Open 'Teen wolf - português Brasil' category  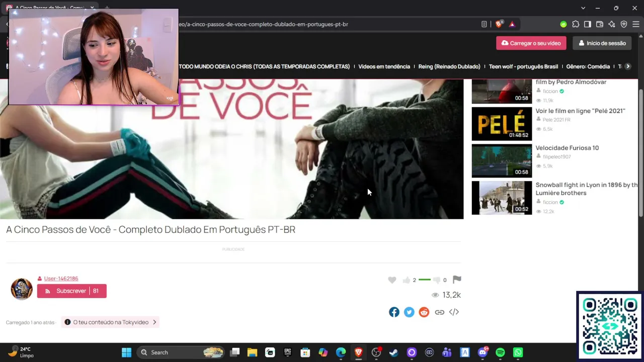point(523,66)
